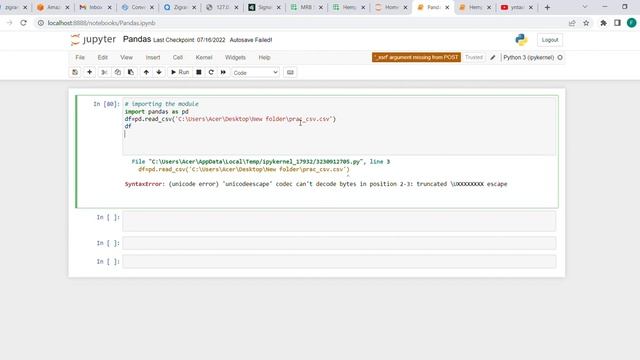Click the third empty code cell
Screen dimensions: 640x360
(x=339, y=243)
